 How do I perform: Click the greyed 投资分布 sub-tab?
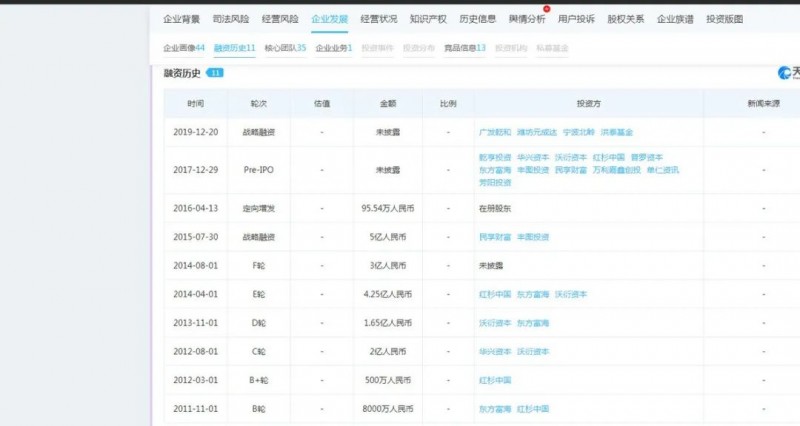click(419, 48)
